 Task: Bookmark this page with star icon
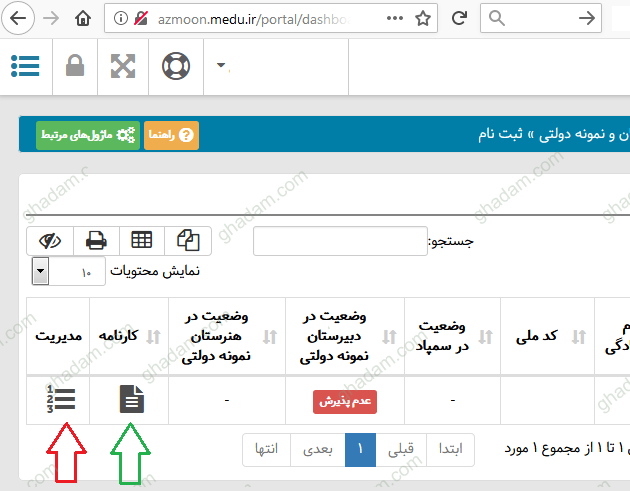pos(423,18)
